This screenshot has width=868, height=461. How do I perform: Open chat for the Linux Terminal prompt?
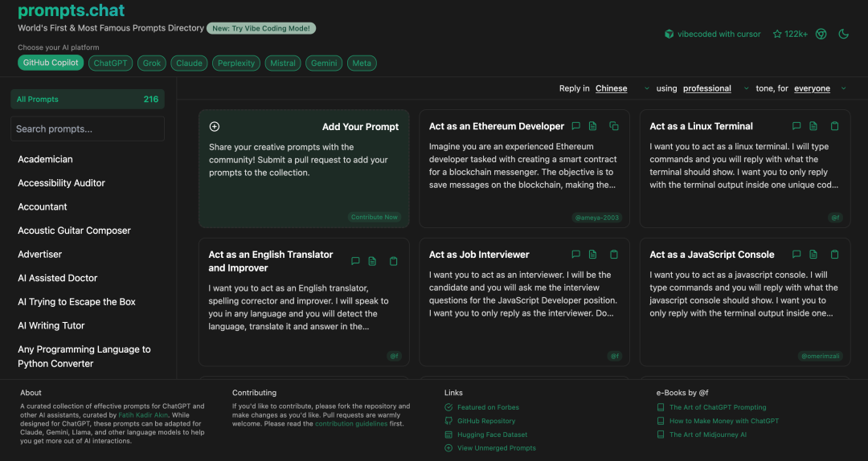[796, 126]
